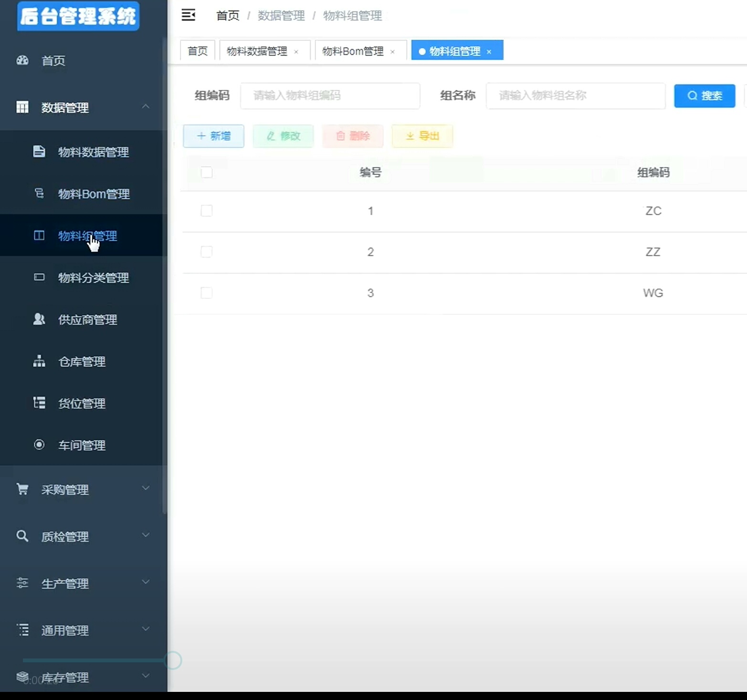Toggle the select-all checkbox in table header

click(x=207, y=172)
